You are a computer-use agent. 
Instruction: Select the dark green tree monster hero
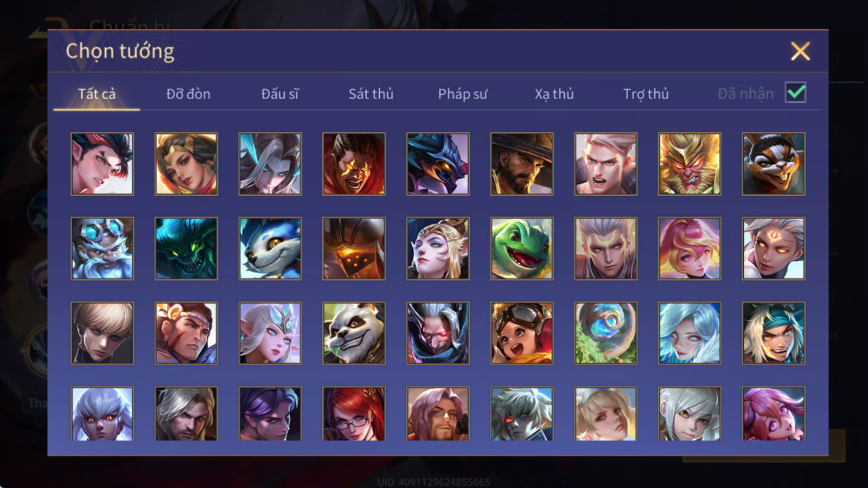(186, 248)
